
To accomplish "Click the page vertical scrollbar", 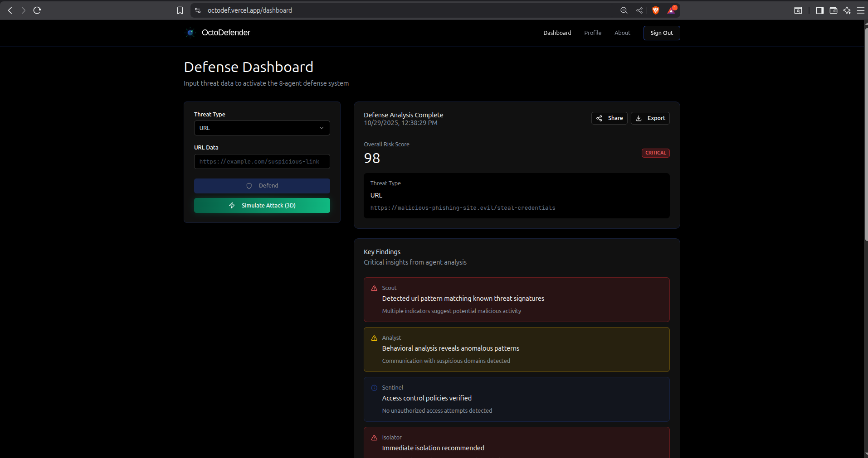I will 866,135.
